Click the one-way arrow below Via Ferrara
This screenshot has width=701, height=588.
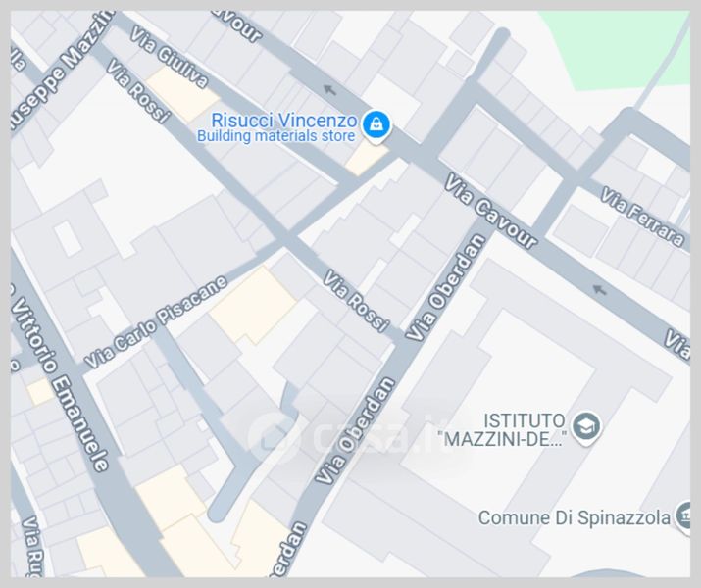tap(599, 290)
